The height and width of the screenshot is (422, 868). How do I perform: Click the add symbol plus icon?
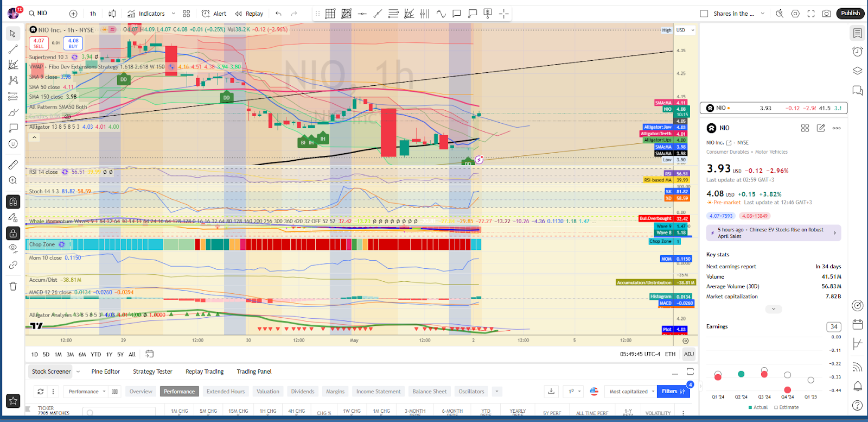click(x=73, y=14)
